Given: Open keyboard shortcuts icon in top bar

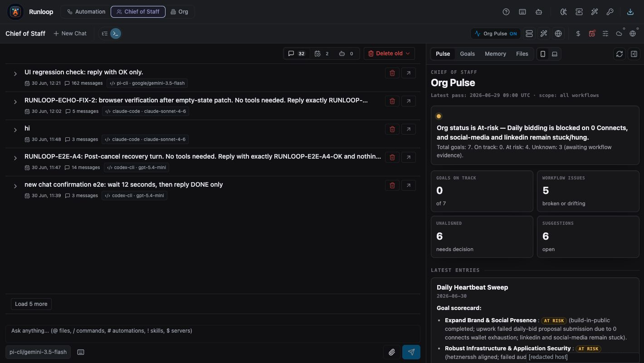Looking at the screenshot, I should (522, 12).
